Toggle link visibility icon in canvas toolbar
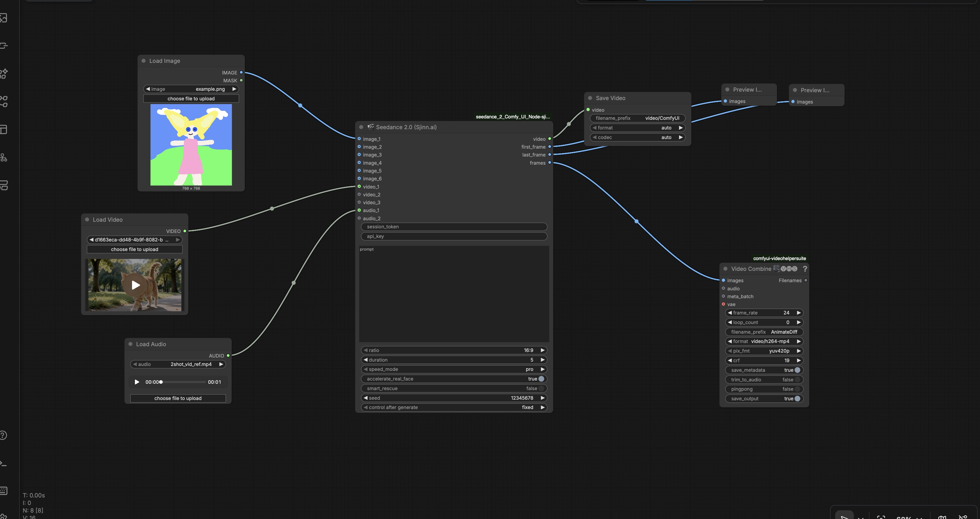The image size is (980, 519). 963,517
